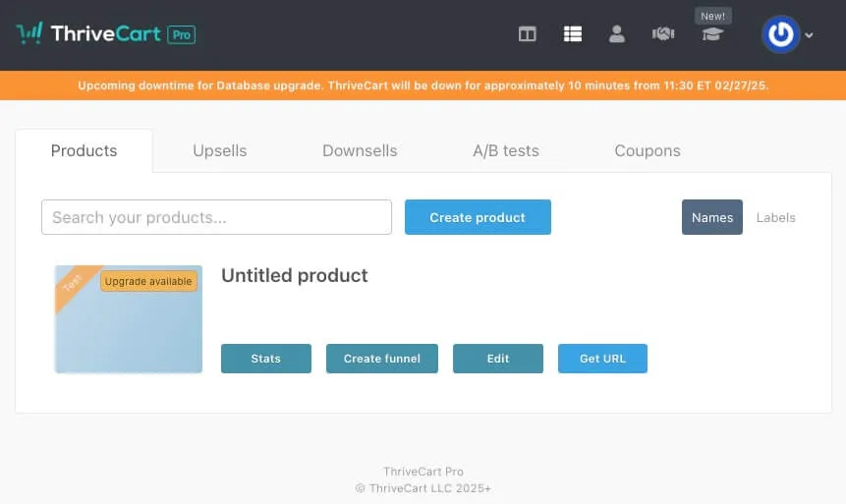
Task: Select the Names view toggle
Action: click(x=711, y=217)
